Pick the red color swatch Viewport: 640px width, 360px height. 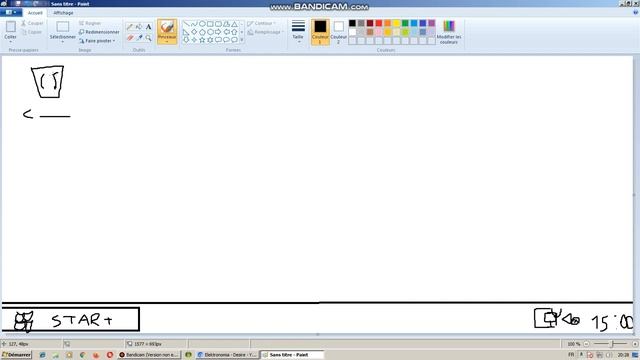[378, 23]
